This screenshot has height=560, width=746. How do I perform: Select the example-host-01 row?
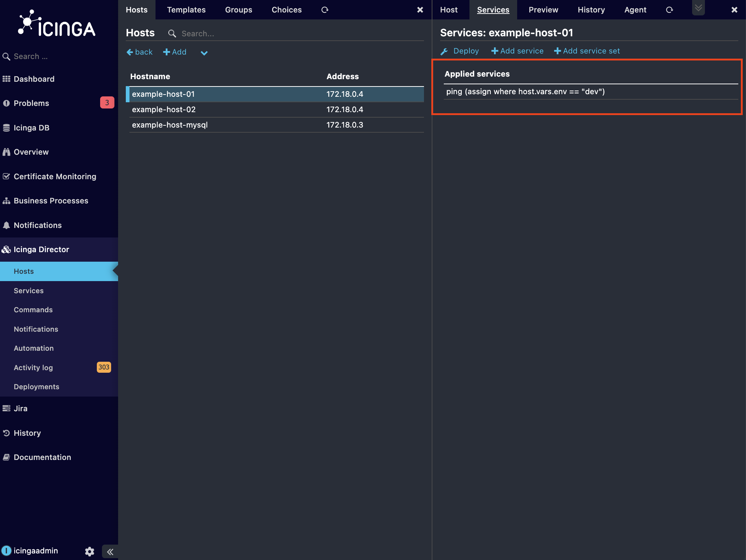(275, 94)
